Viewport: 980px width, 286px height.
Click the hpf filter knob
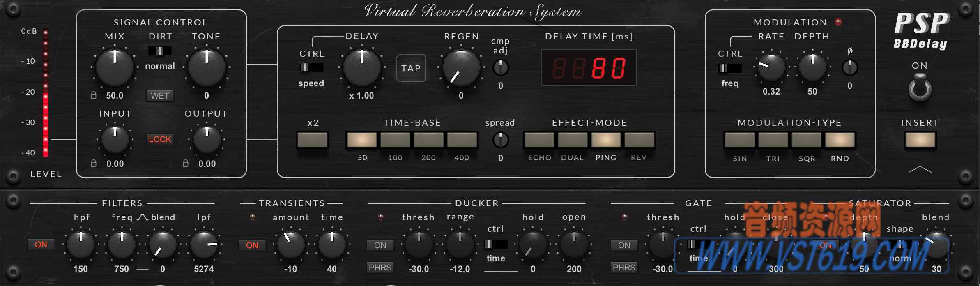pyautogui.click(x=81, y=245)
